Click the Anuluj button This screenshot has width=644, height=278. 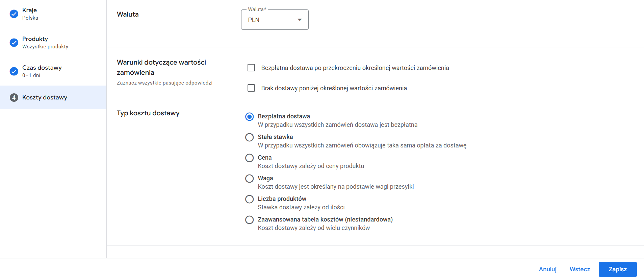(547, 269)
